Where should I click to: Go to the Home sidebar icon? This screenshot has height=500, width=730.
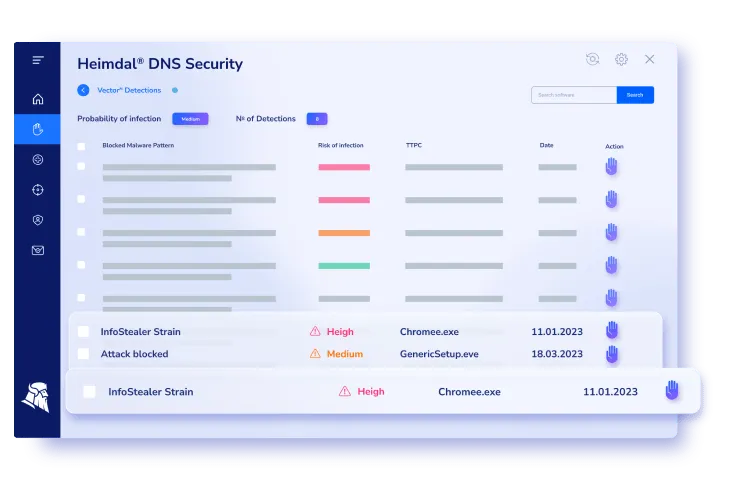38,99
